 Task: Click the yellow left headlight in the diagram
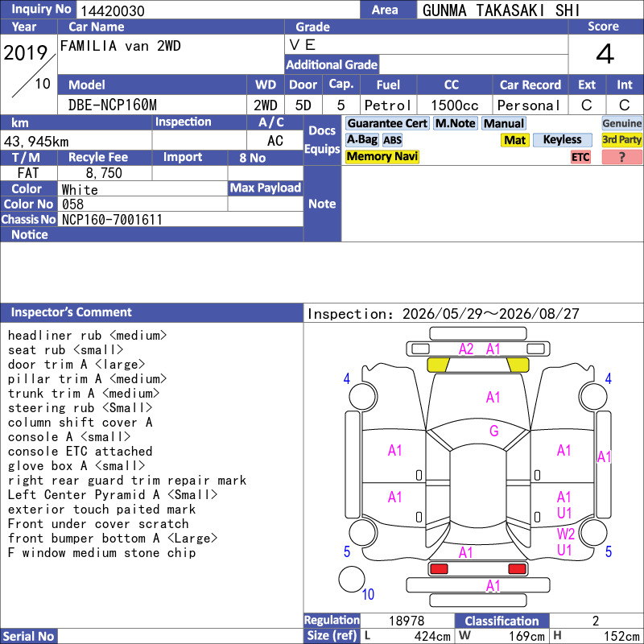[x=438, y=365]
